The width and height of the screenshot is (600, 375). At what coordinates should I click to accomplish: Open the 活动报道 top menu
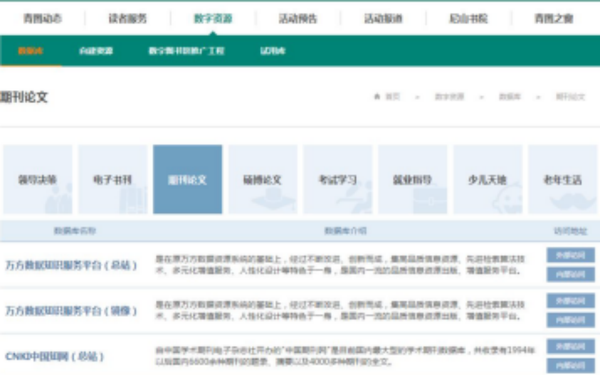click(x=383, y=18)
